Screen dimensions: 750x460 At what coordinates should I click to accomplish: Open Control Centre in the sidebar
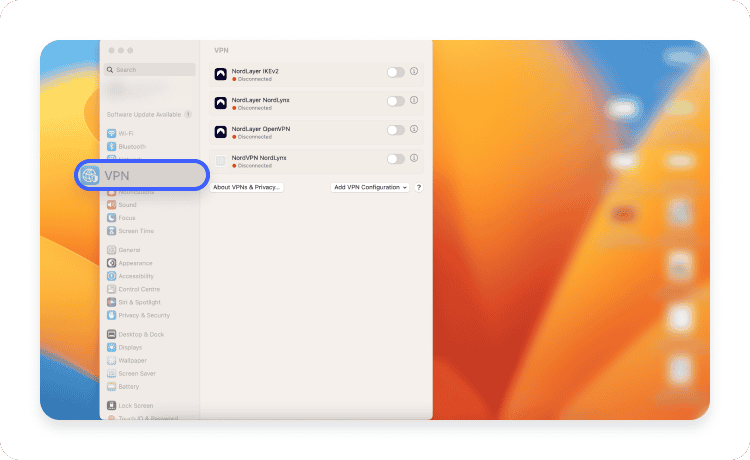pos(133,289)
